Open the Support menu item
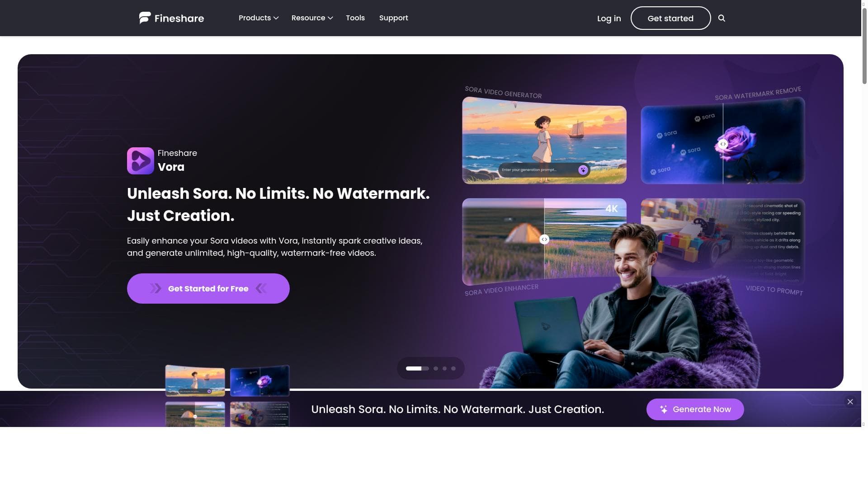Screen dimensions: 868x488 (x=394, y=18)
